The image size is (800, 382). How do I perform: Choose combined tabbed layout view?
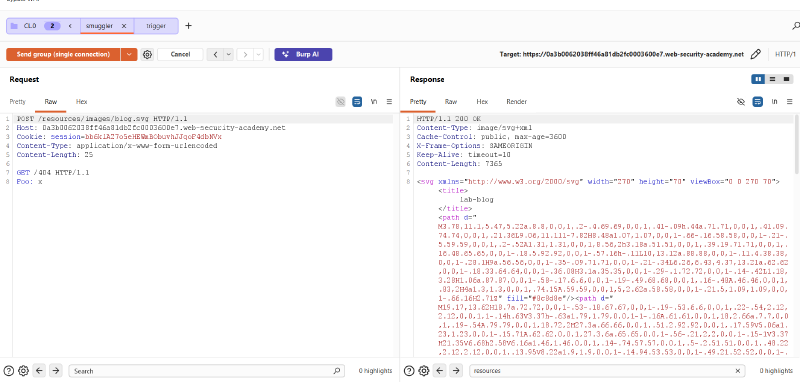[787, 79]
